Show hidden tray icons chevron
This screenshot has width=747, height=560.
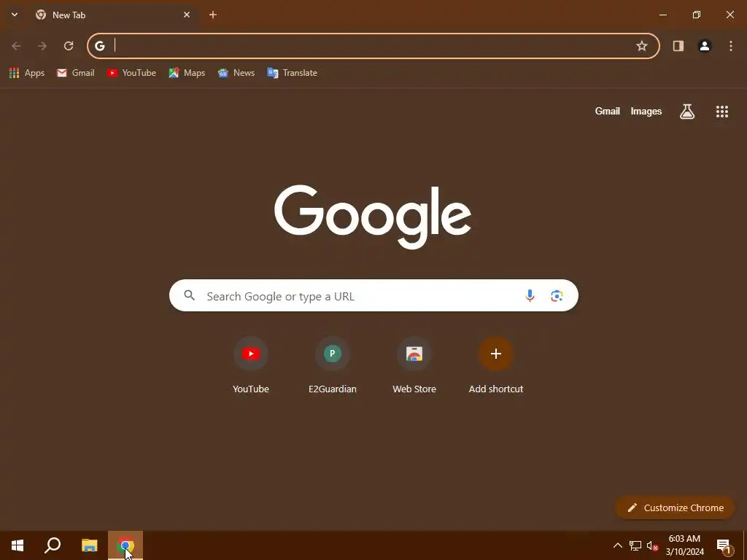click(x=617, y=545)
